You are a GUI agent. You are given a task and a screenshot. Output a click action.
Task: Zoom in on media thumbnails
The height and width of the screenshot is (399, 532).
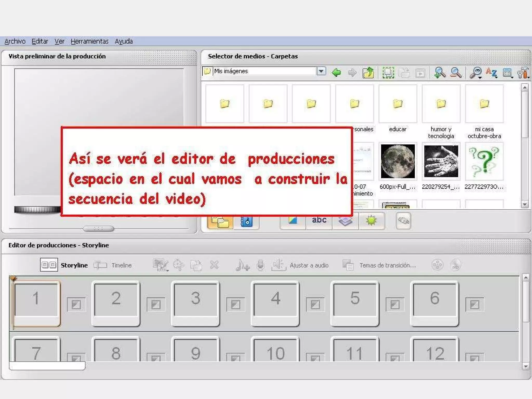click(440, 72)
